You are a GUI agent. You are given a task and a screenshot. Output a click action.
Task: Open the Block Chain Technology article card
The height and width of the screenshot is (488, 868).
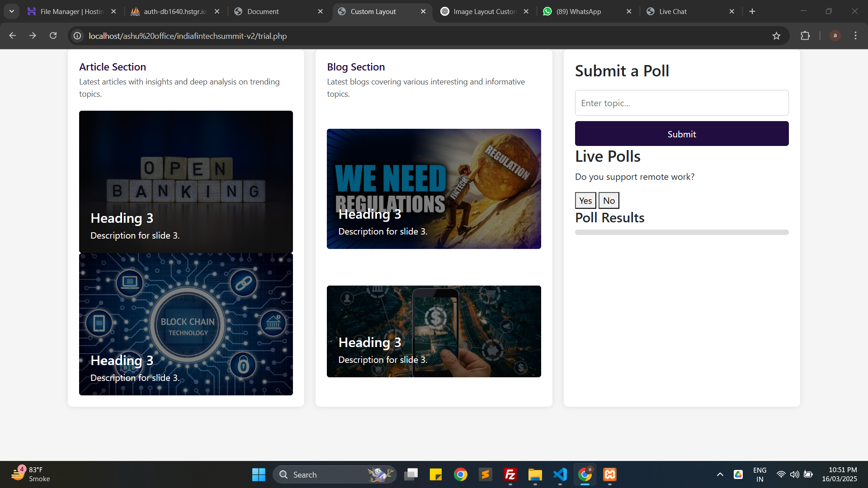186,324
